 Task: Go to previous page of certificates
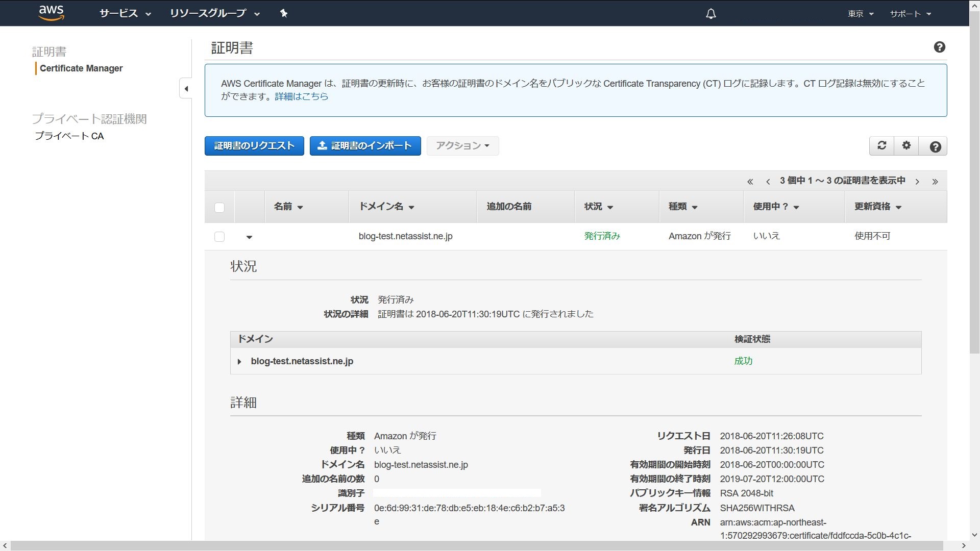pyautogui.click(x=768, y=182)
